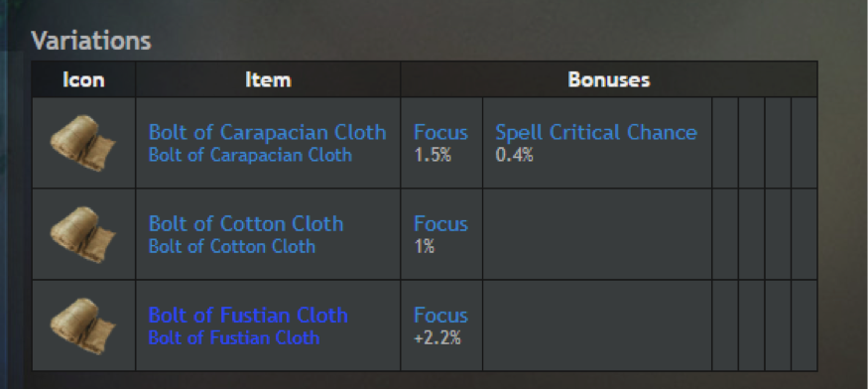Open the large Bolt of Carapacian Cloth link
This screenshot has height=390, width=868.
click(x=268, y=132)
